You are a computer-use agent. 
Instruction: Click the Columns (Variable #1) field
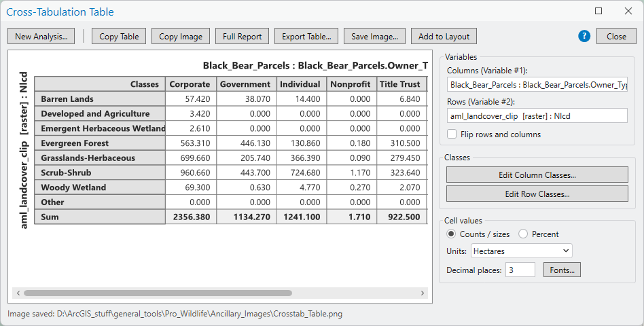[x=537, y=85]
